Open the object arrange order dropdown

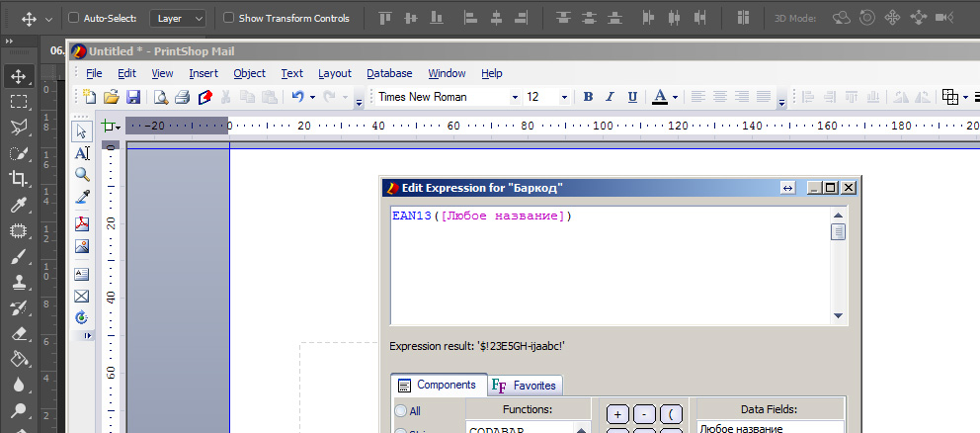pyautogui.click(x=965, y=98)
